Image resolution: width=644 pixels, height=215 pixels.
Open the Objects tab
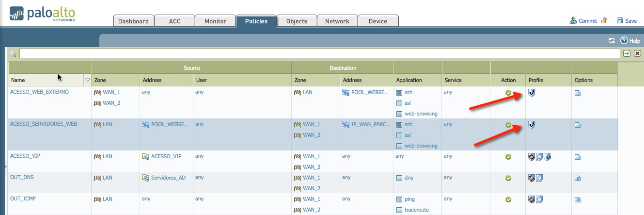click(297, 21)
